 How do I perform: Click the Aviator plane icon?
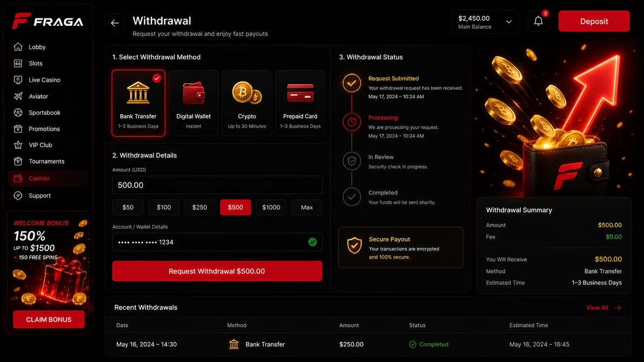pyautogui.click(x=18, y=96)
